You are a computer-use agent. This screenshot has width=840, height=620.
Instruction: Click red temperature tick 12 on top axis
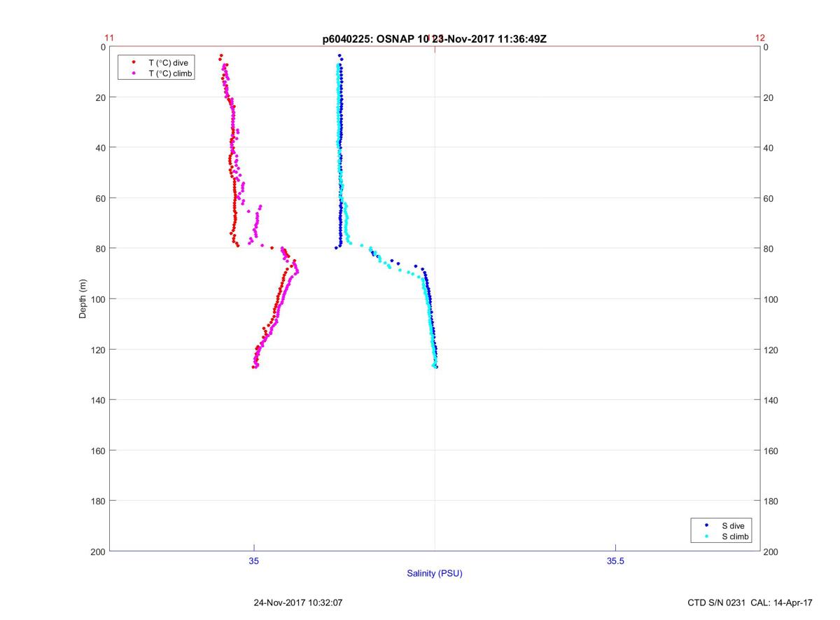(x=760, y=39)
